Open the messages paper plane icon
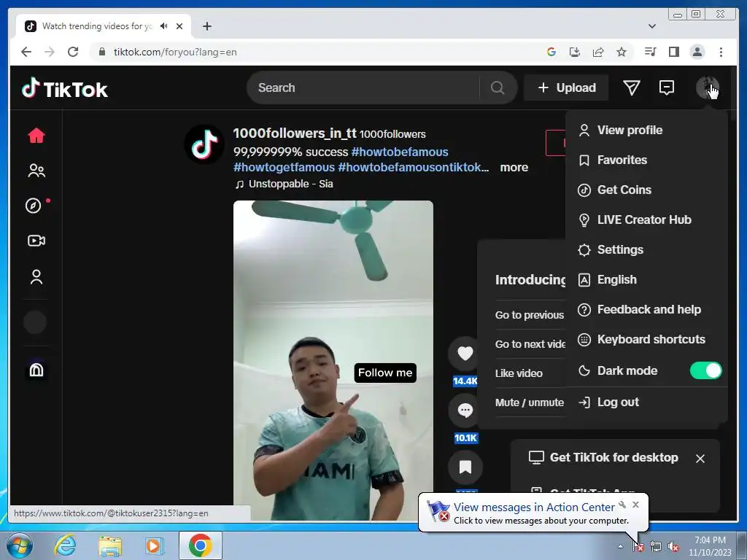Screen dimensions: 747x560 click(631, 87)
